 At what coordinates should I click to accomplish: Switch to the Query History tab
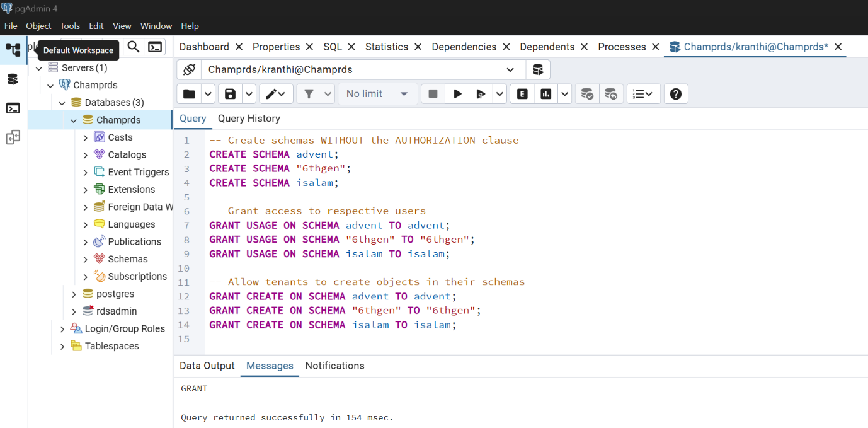coord(249,119)
